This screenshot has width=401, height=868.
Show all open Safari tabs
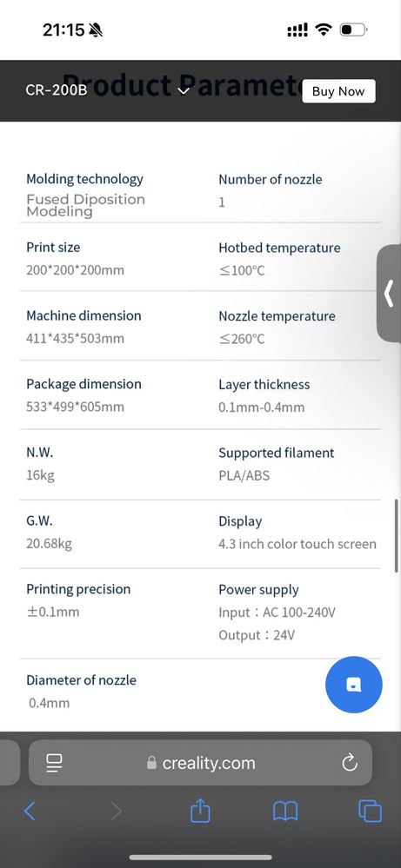[x=370, y=812]
